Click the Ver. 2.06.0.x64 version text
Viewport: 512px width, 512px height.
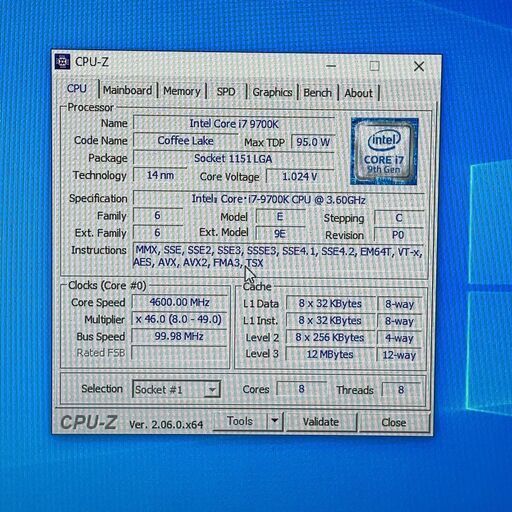[x=166, y=425]
